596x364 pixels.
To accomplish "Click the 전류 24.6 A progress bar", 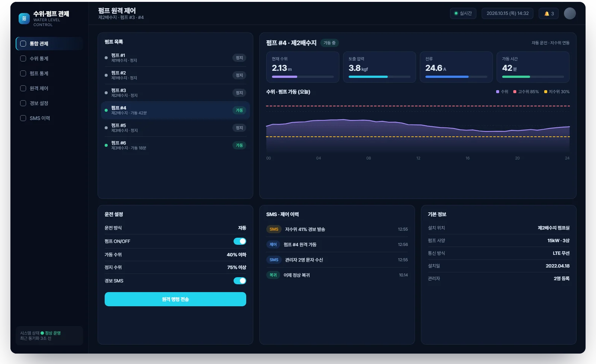I will pos(456,77).
